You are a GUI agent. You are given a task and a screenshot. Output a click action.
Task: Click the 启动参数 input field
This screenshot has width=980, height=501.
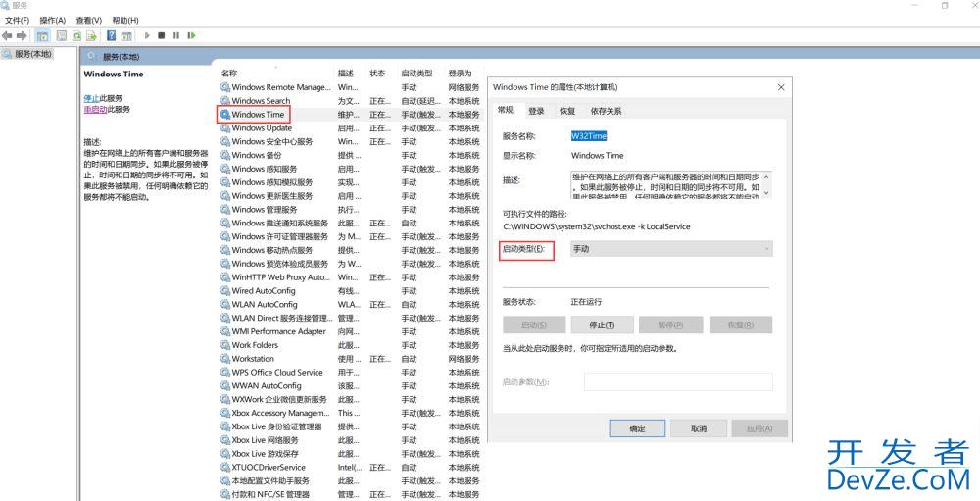tap(678, 382)
